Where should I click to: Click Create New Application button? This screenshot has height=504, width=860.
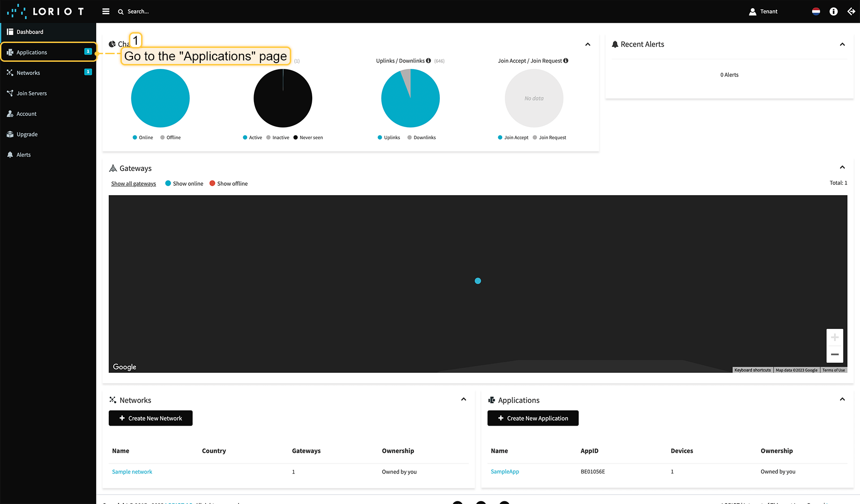533,418
